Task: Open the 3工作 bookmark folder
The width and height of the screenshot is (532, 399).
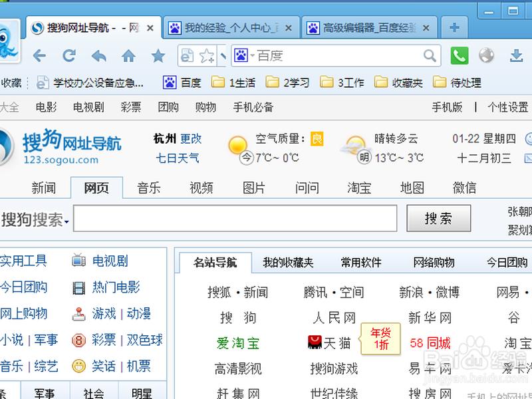Action: (342, 82)
